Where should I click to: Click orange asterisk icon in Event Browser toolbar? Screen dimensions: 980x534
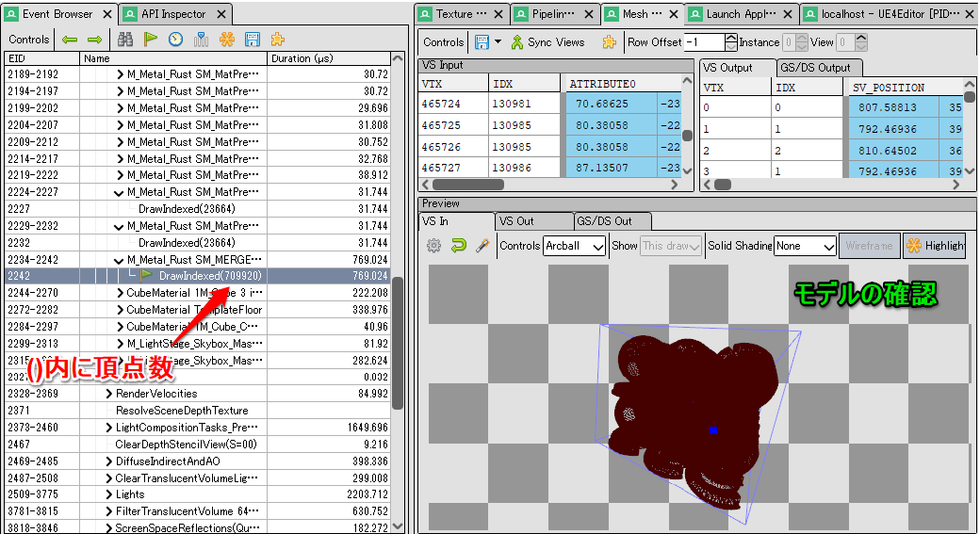tap(227, 40)
